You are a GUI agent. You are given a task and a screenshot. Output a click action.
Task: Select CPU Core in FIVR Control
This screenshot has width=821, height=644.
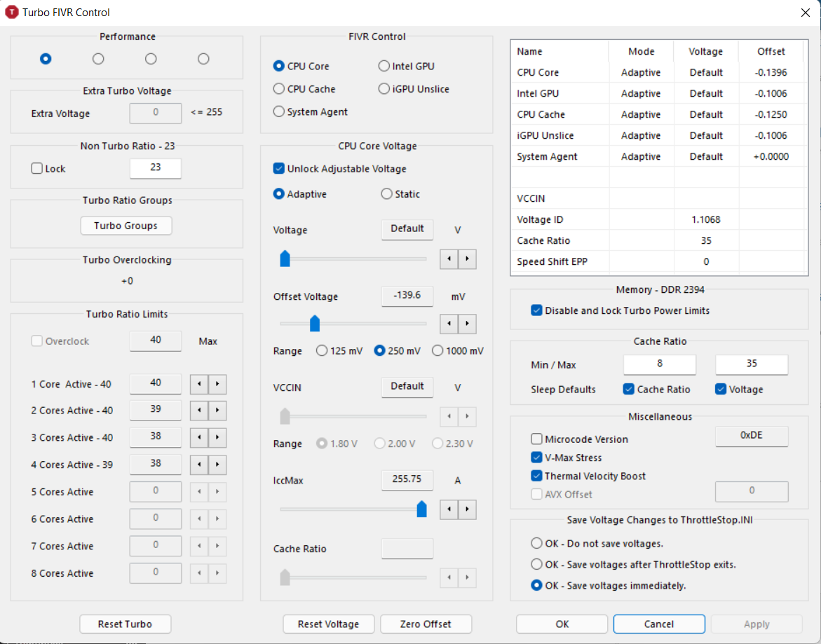point(301,66)
